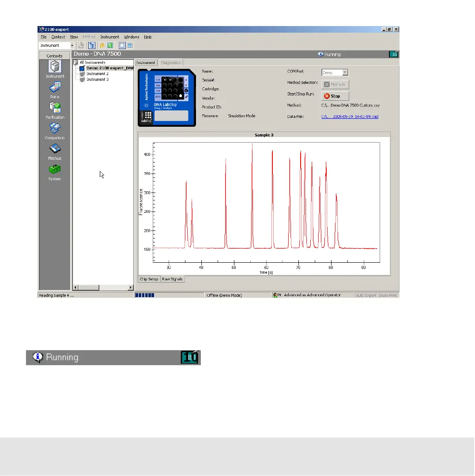
Task: Click the tree panel horizontal scrollbar thumb
Action: [89, 287]
